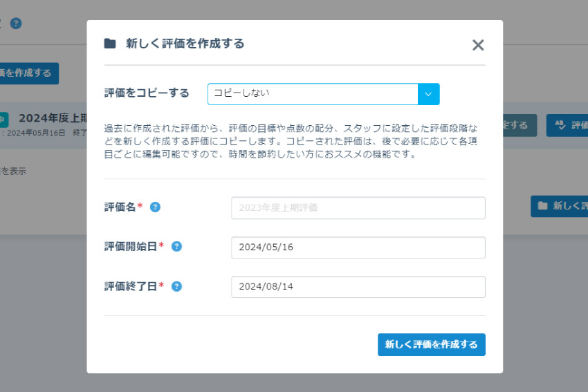Click the を表示 link in background page

(13, 171)
